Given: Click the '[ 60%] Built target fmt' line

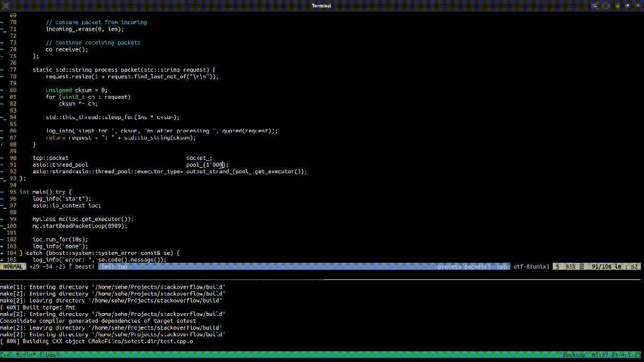Looking at the screenshot, I should [x=38, y=307].
